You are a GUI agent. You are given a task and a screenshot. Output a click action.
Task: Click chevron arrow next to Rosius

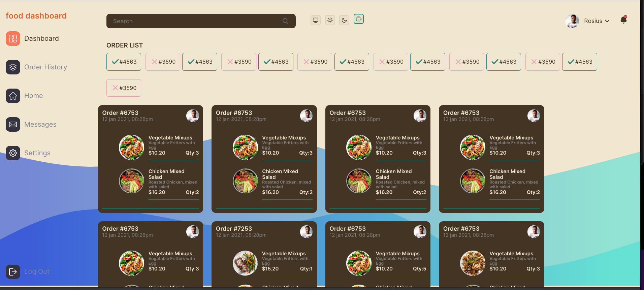(607, 21)
